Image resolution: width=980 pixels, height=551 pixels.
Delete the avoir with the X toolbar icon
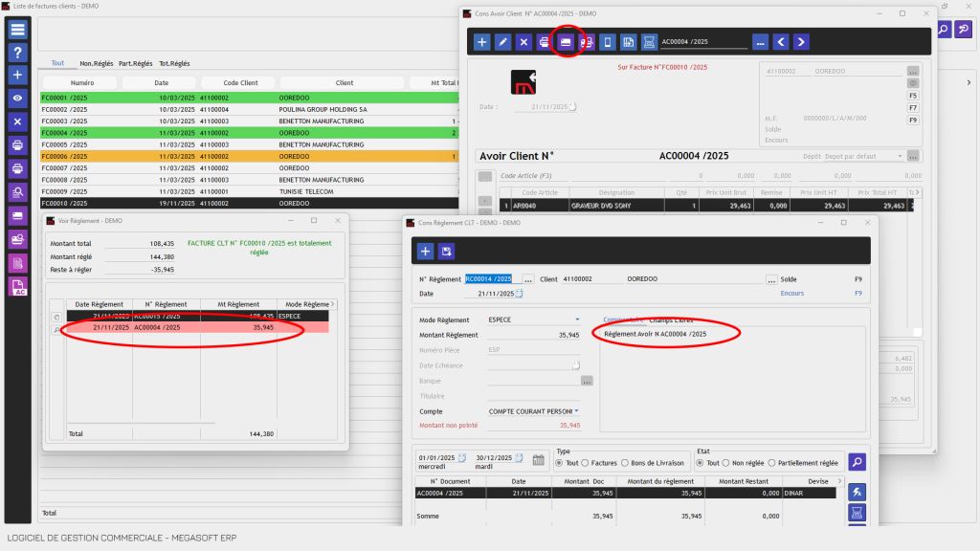coord(523,42)
